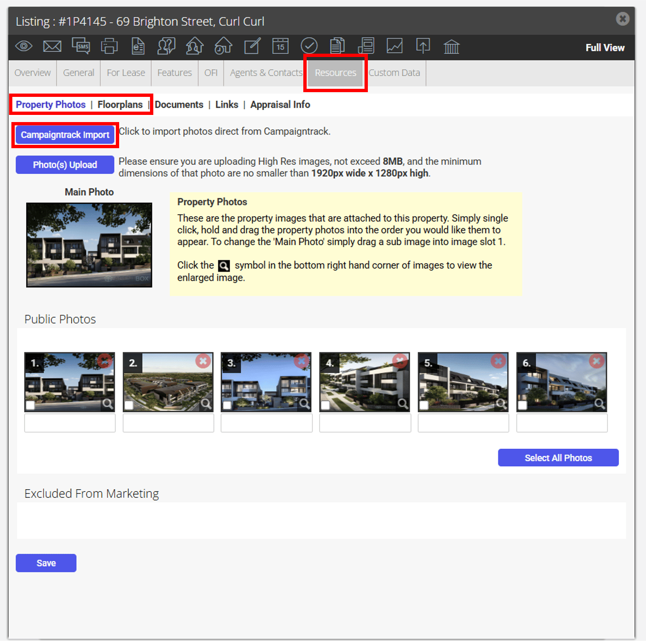Click the Main Photo thumbnail

[x=89, y=245]
